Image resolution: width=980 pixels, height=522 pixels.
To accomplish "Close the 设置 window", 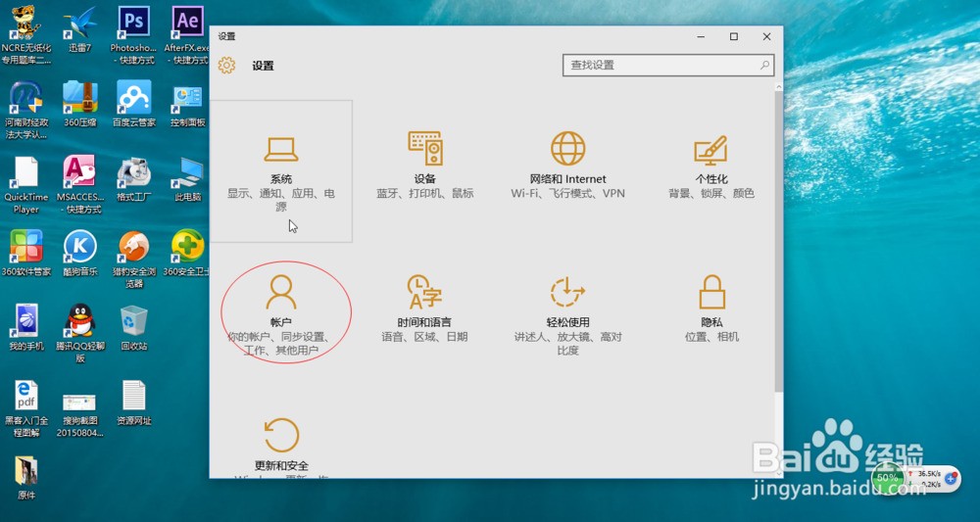I will click(767, 37).
